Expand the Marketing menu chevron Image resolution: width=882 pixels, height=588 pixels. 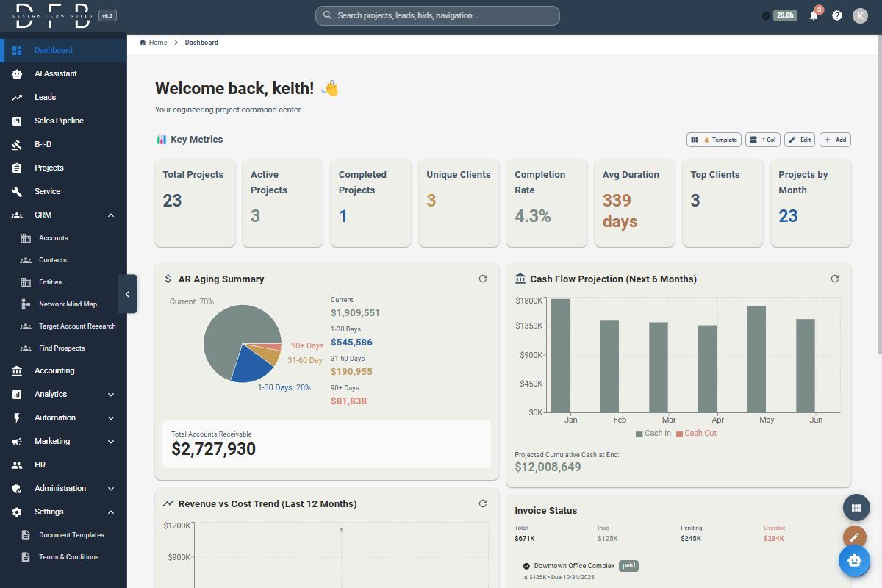[x=111, y=441]
